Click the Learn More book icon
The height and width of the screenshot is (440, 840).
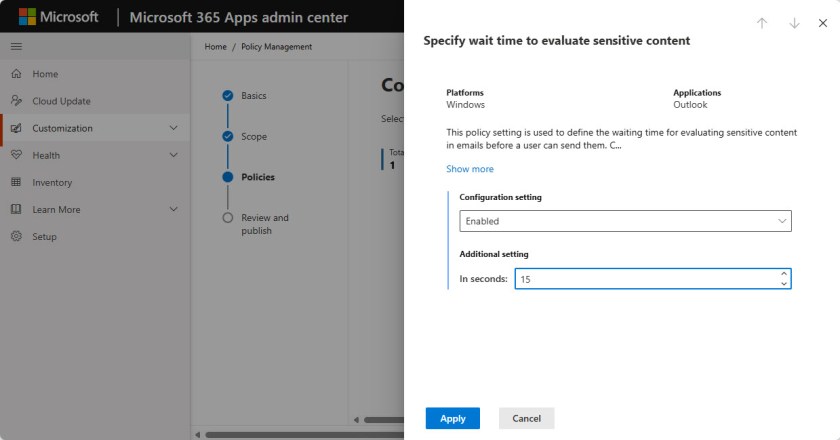[x=17, y=209]
